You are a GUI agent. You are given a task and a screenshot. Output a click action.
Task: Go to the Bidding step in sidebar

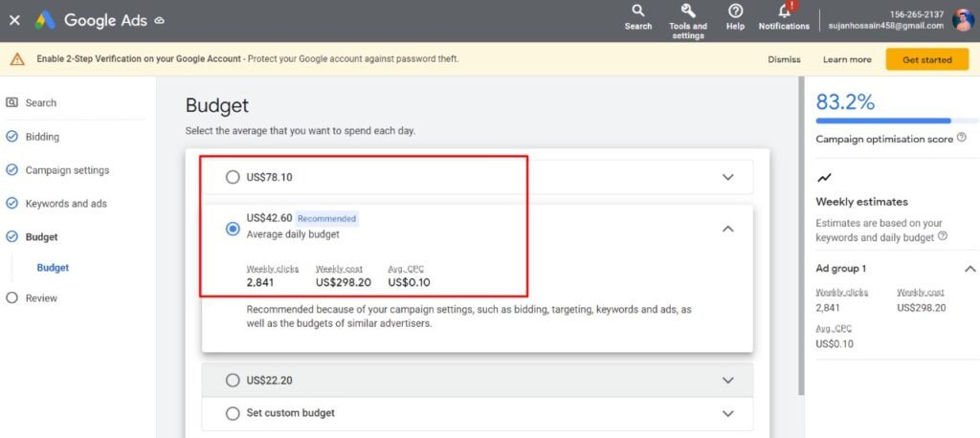coord(42,137)
